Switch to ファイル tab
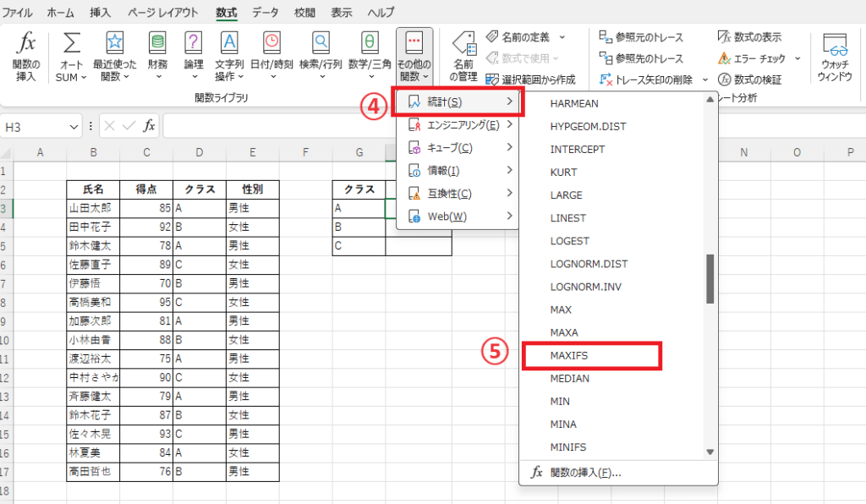 [17, 12]
